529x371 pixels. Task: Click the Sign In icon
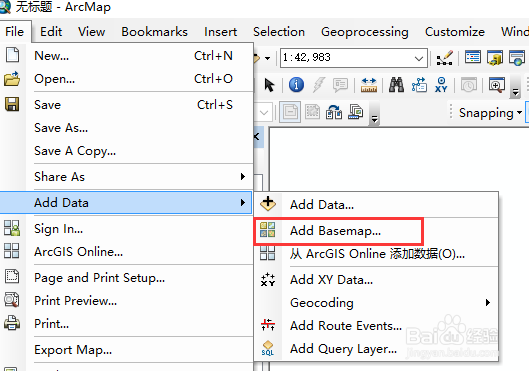coord(12,228)
